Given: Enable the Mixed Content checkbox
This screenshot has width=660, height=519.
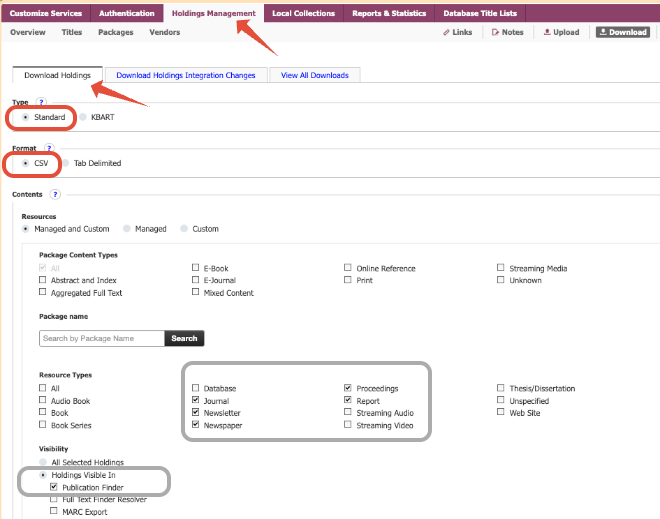Looking at the screenshot, I should (195, 292).
